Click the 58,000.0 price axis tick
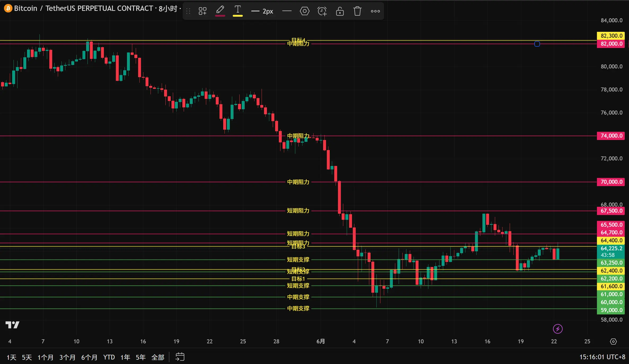The width and height of the screenshot is (629, 364). [x=612, y=320]
